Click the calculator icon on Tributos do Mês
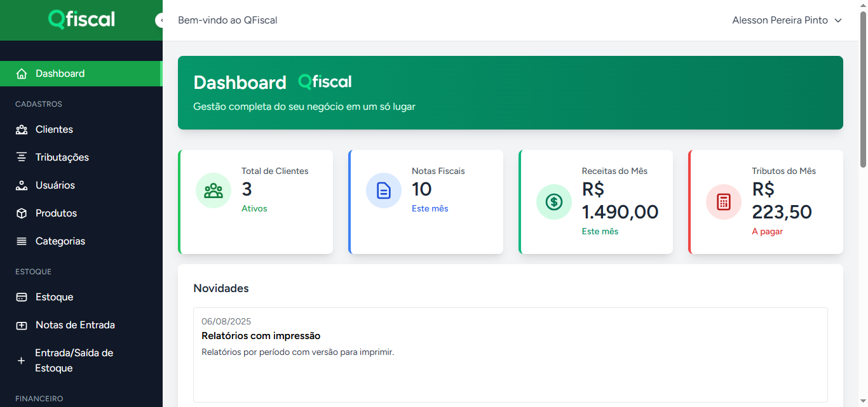Screen dimensions: 868x407 click(x=723, y=201)
